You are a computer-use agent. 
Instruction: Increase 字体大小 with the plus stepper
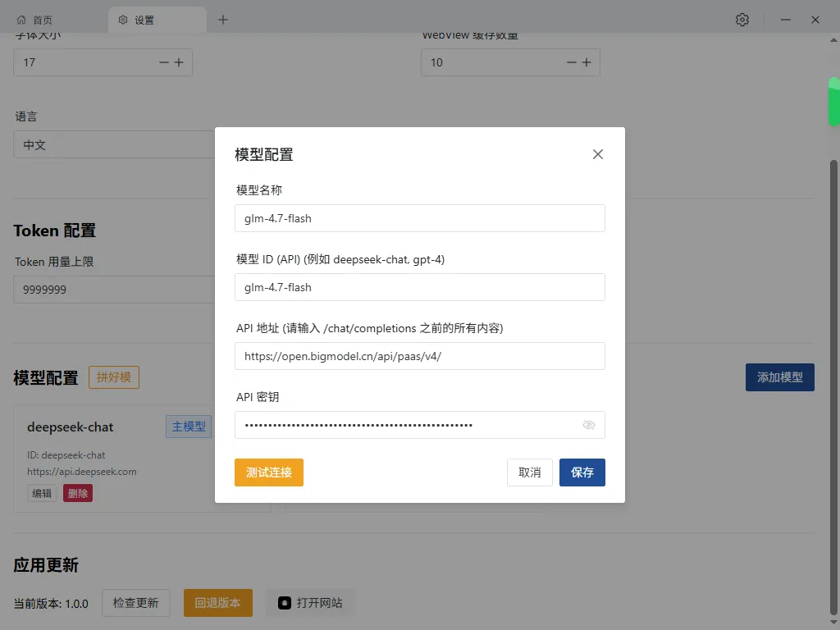(x=178, y=62)
